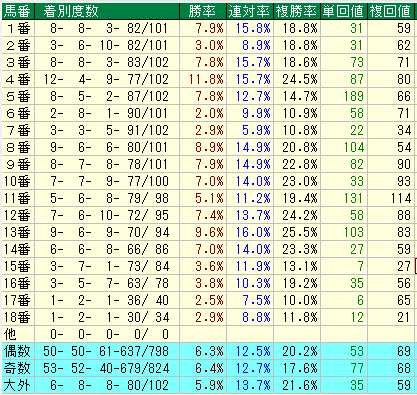The width and height of the screenshot is (417, 395).
Task: Click 131 単回値 in the 11番 row
Action: coord(353,198)
